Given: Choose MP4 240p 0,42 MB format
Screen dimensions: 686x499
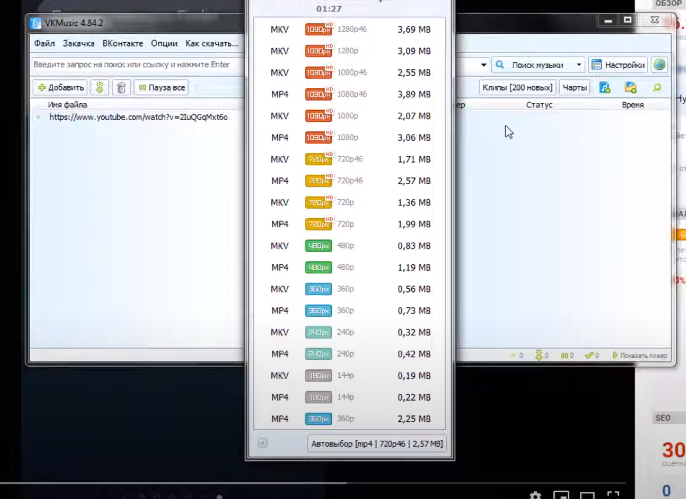Looking at the screenshot, I should click(x=350, y=354).
